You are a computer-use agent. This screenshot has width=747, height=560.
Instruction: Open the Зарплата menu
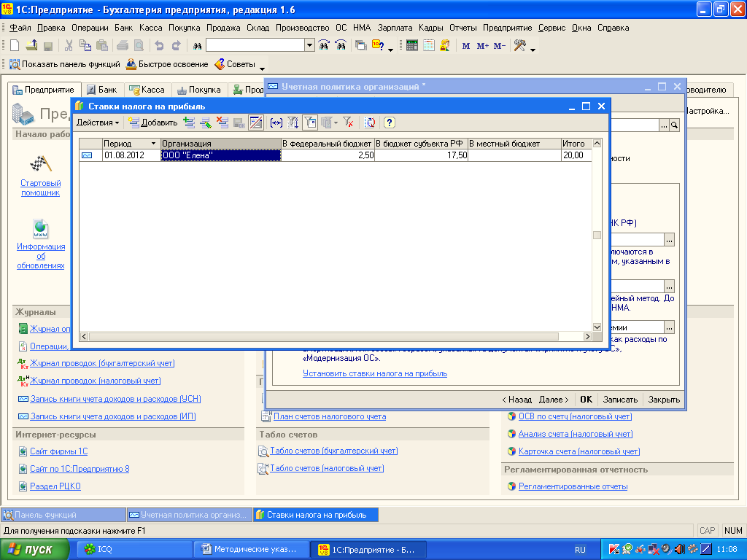click(395, 28)
